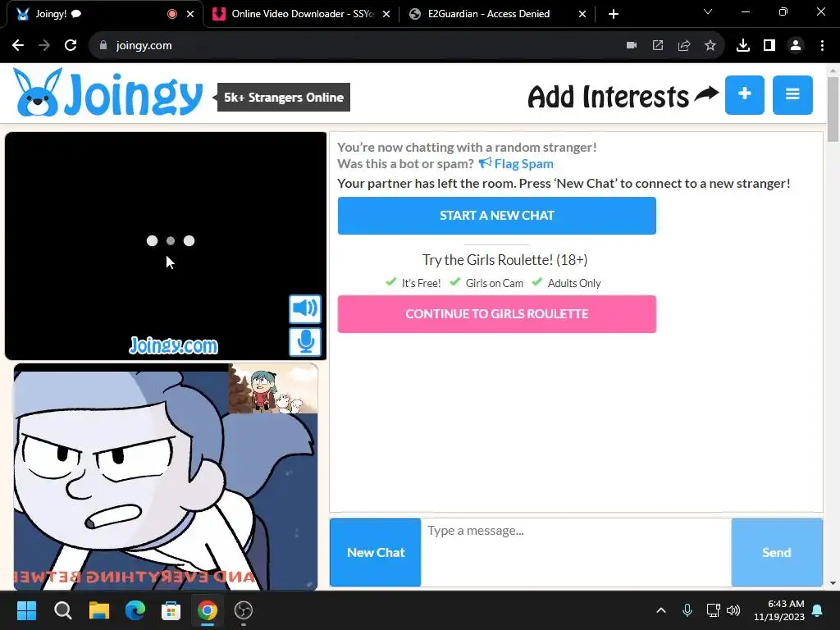Image resolution: width=840 pixels, height=630 pixels.
Task: Open File Explorer from taskbar
Action: (x=99, y=610)
